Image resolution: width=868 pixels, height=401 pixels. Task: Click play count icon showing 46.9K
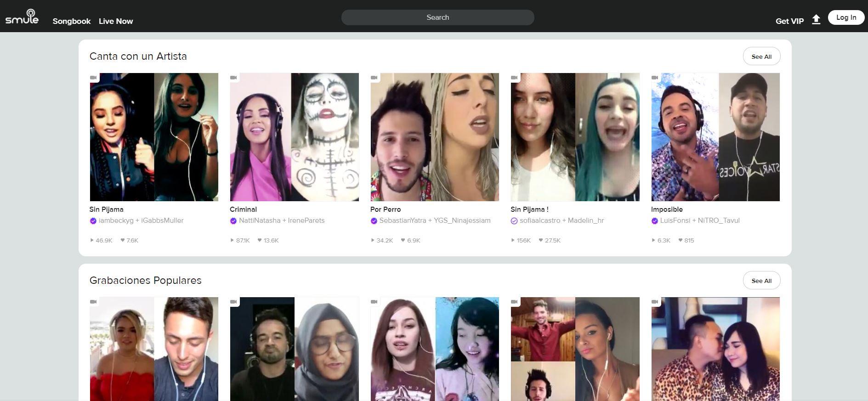tap(92, 240)
